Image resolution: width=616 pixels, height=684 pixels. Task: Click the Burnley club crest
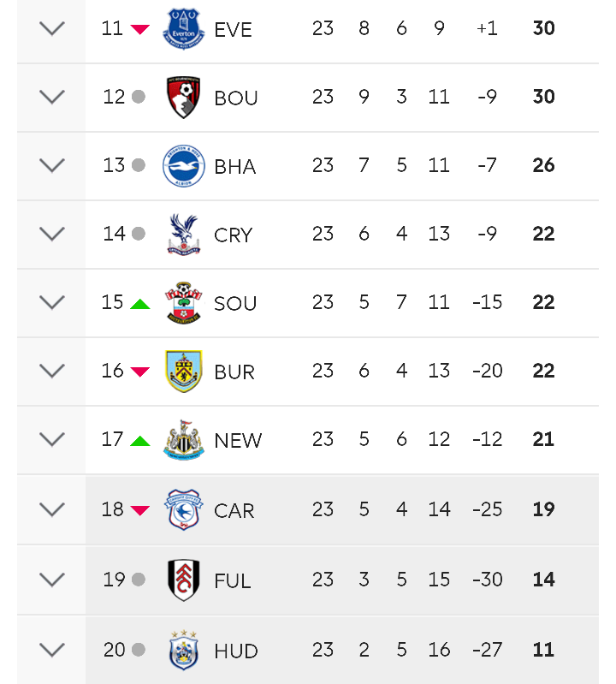pyautogui.click(x=184, y=372)
